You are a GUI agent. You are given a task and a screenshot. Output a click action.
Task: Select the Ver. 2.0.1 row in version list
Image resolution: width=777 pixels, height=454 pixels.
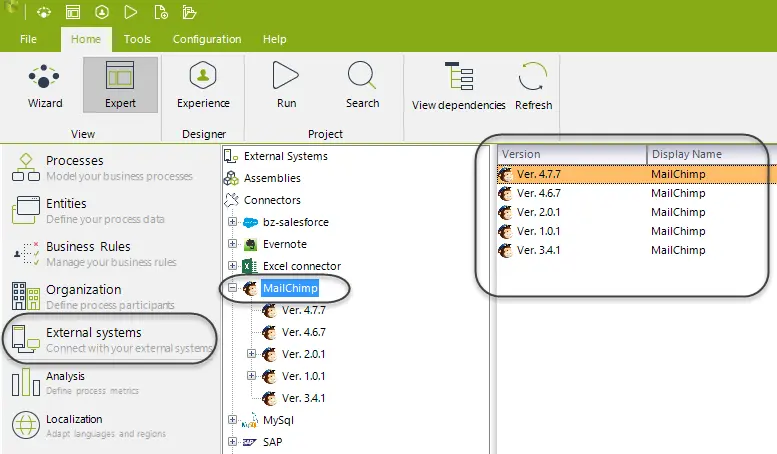tap(637, 212)
